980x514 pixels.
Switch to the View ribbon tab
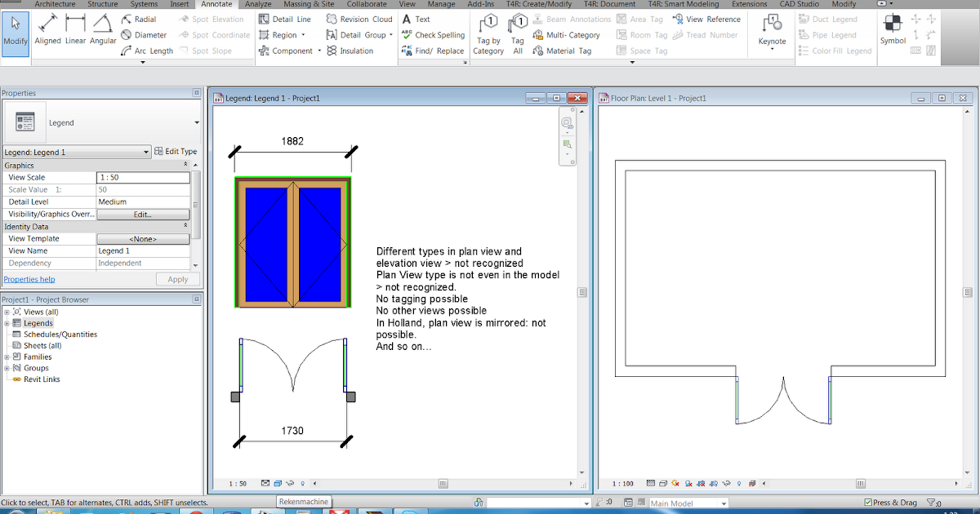tap(407, 3)
